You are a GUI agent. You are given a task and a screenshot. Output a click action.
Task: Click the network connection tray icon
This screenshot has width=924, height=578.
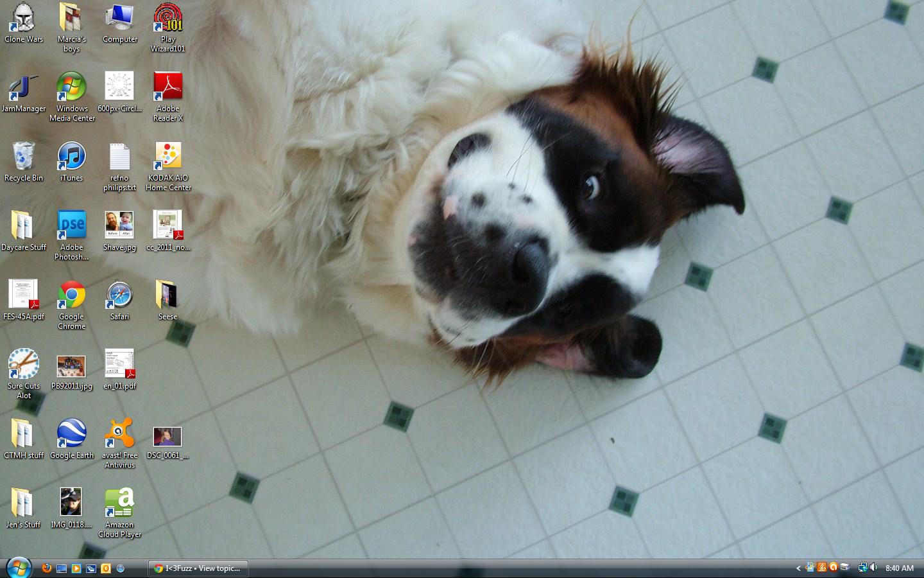pyautogui.click(x=862, y=568)
